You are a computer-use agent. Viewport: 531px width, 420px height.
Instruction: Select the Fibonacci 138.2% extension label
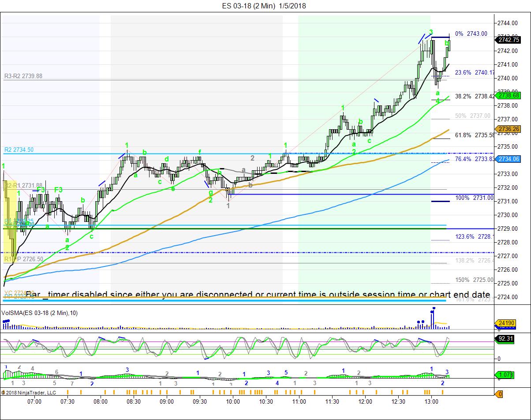click(475, 261)
